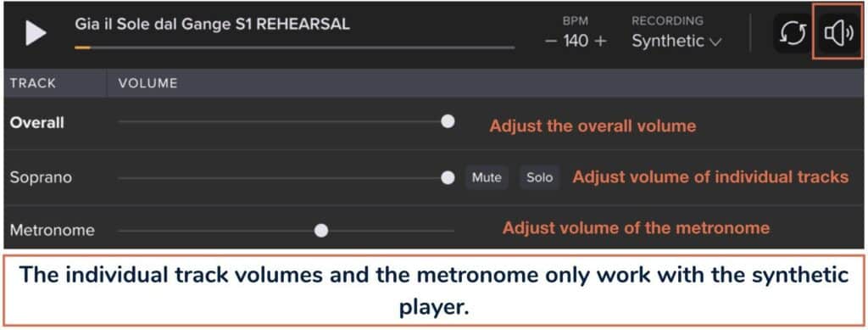Screen dimensions: 868x330
Task: Click the Soprano volume slider handle
Action: coord(448,178)
